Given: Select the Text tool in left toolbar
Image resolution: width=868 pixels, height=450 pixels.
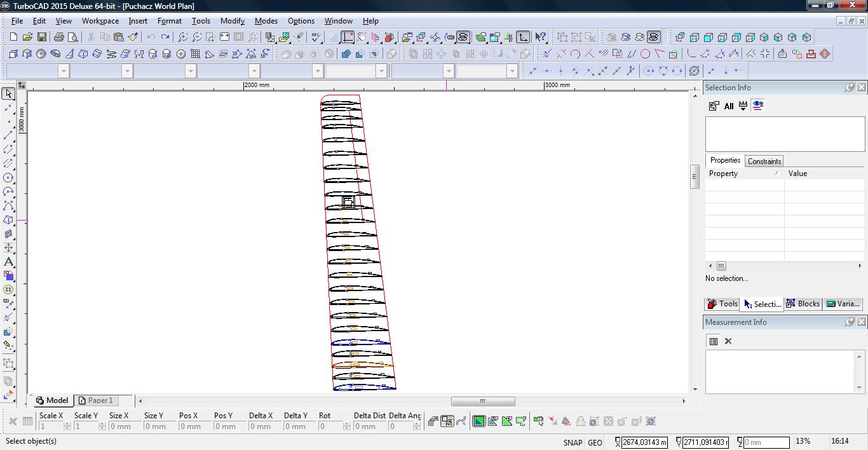Looking at the screenshot, I should 8,262.
